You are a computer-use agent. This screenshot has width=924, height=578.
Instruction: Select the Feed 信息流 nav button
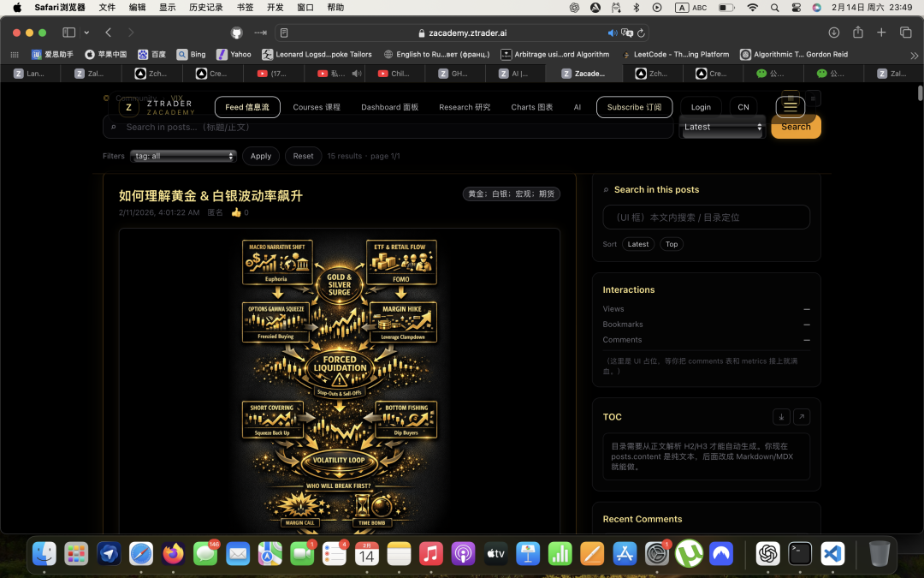247,107
